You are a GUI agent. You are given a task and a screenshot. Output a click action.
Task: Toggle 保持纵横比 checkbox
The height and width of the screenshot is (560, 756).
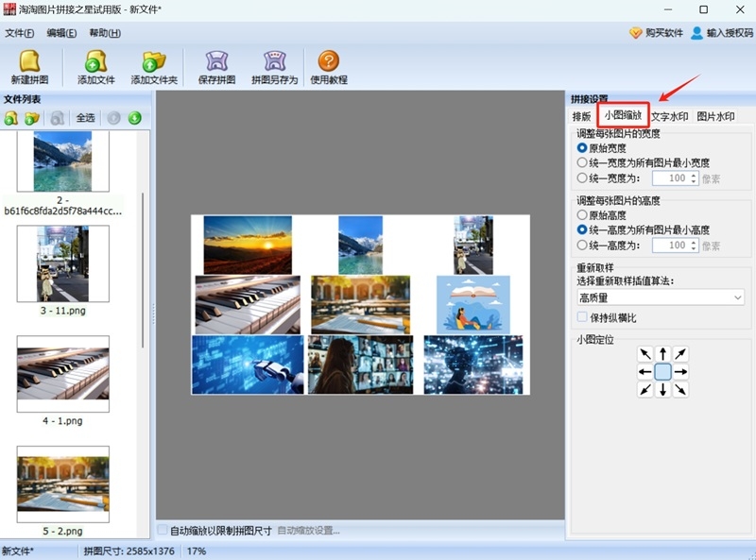pyautogui.click(x=582, y=317)
